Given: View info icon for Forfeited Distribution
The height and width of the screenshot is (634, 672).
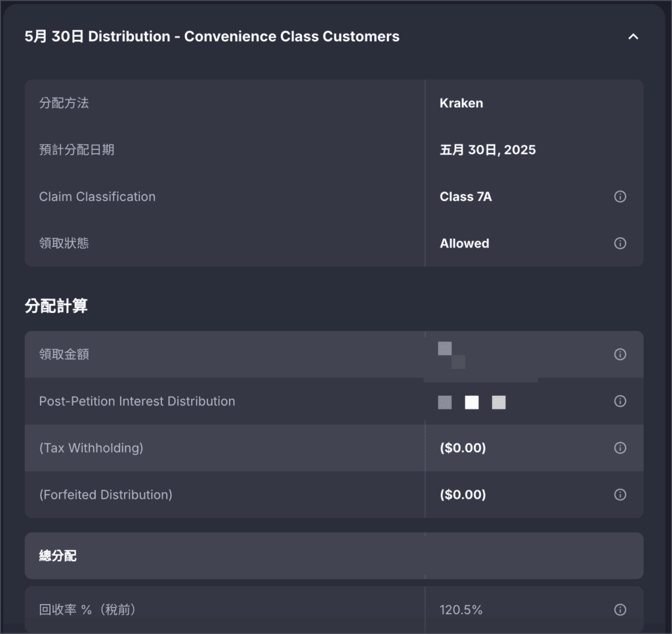Looking at the screenshot, I should 619,494.
